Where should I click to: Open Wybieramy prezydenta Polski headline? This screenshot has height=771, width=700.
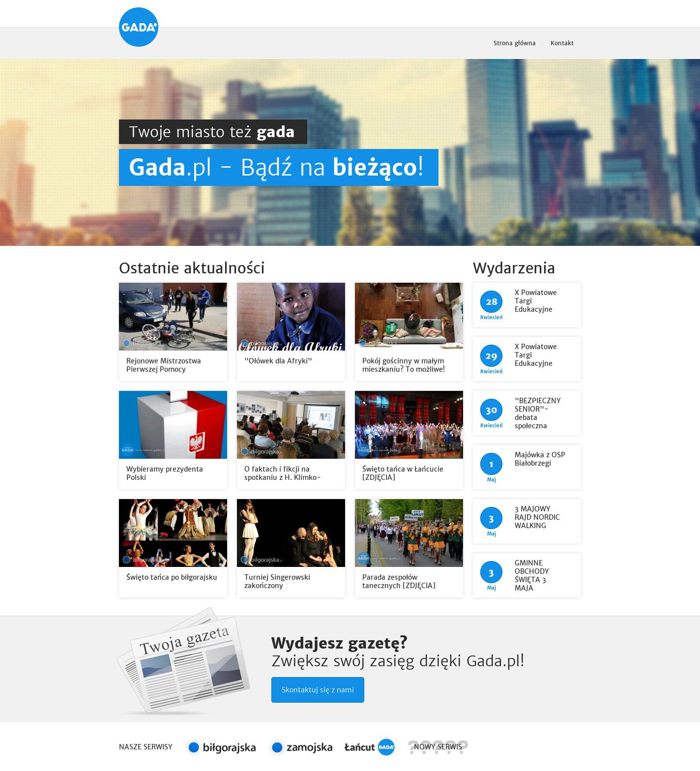tap(165, 473)
